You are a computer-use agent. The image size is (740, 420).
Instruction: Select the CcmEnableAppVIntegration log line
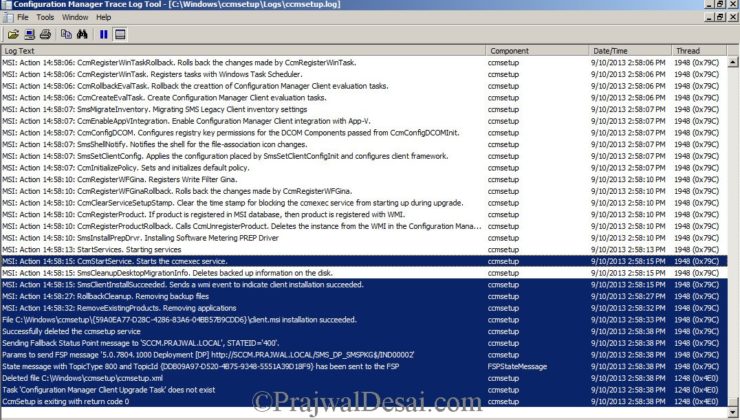click(x=363, y=121)
